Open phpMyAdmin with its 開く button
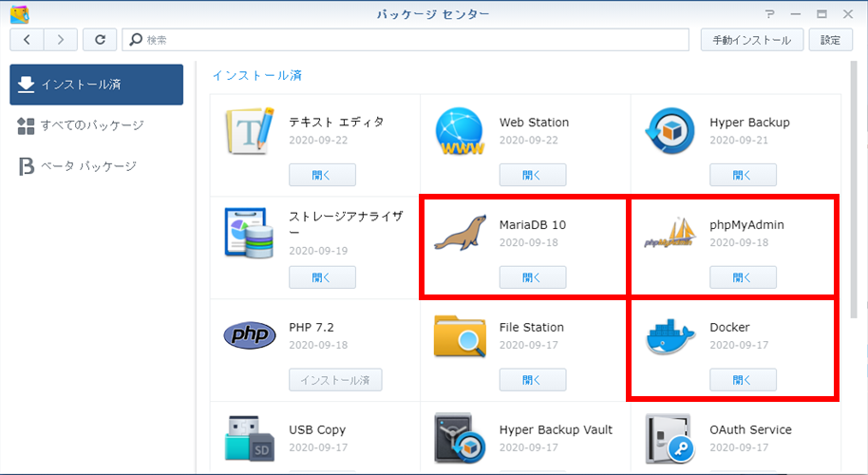The width and height of the screenshot is (868, 475). [x=743, y=277]
